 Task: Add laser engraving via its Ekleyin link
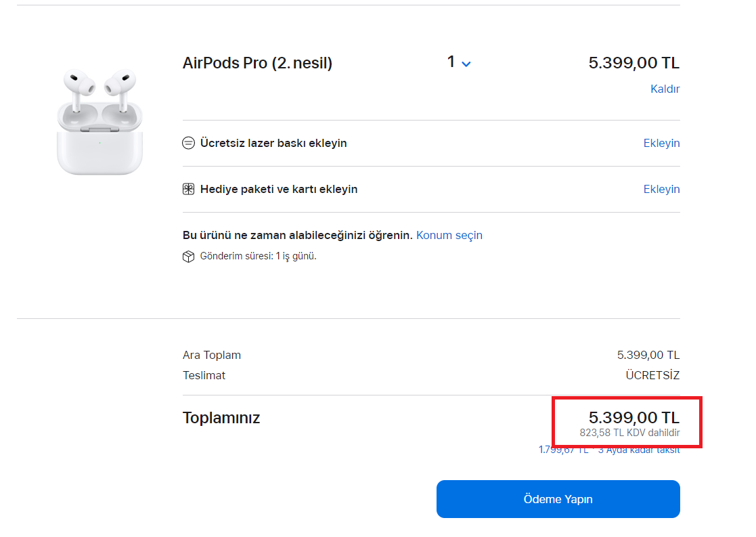[x=661, y=144]
